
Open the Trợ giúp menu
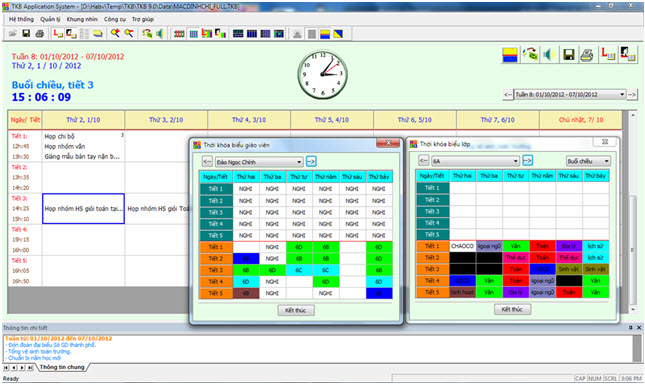(x=143, y=19)
